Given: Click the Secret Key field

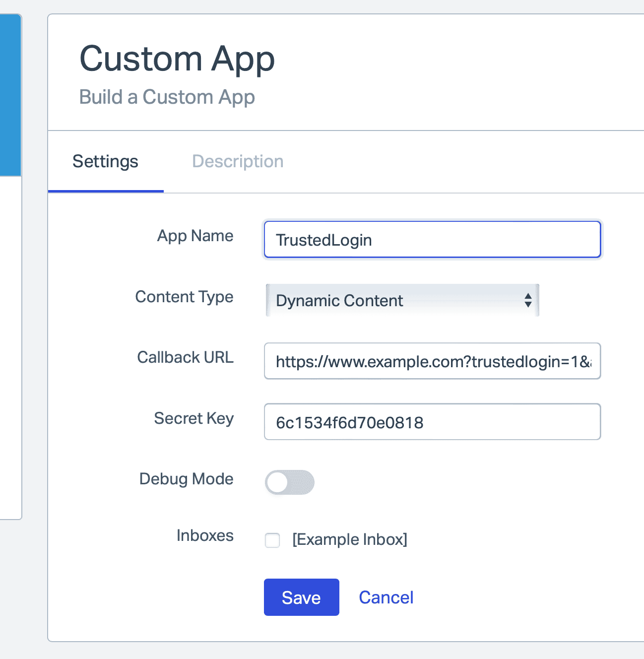Looking at the screenshot, I should click(x=432, y=422).
